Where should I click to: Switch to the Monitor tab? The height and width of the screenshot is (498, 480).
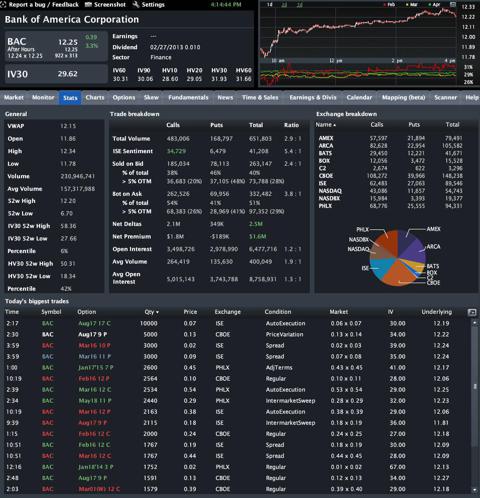43,98
